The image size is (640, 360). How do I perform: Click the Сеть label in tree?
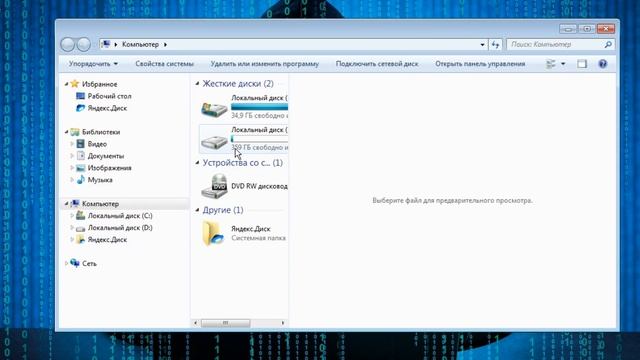coord(89,263)
